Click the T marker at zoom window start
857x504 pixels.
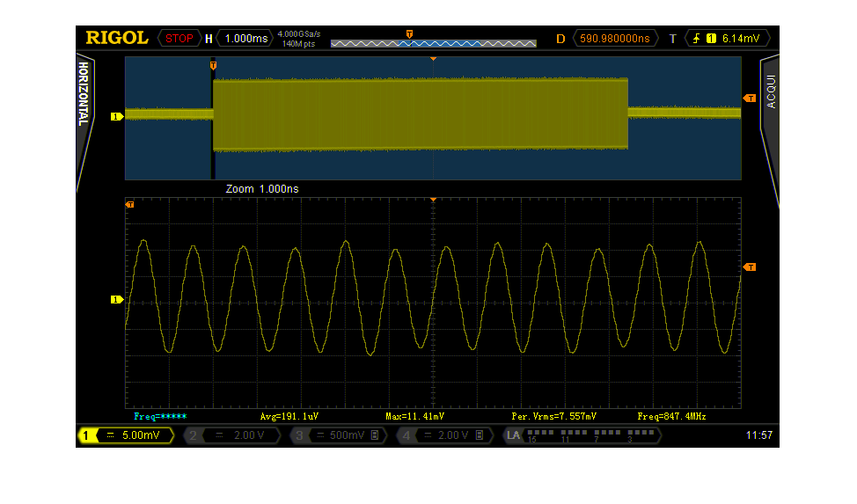213,66
